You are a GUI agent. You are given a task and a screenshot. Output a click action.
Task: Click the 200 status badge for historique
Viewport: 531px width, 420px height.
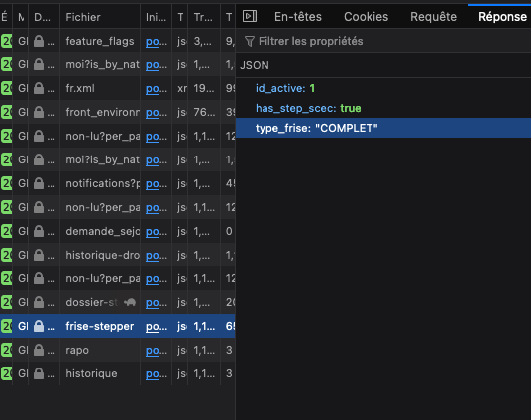click(6, 373)
